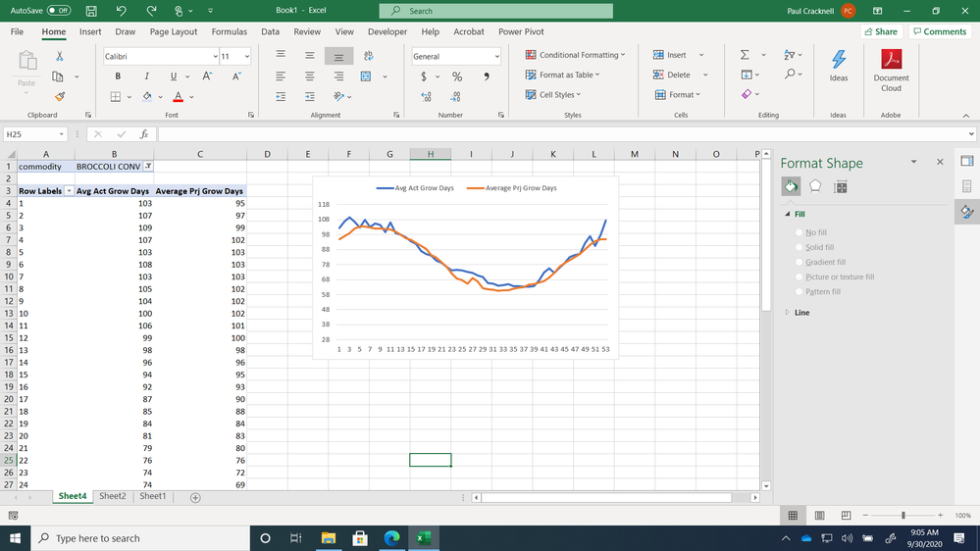Image resolution: width=980 pixels, height=551 pixels.
Task: Open the font name dropdown
Action: [215, 56]
